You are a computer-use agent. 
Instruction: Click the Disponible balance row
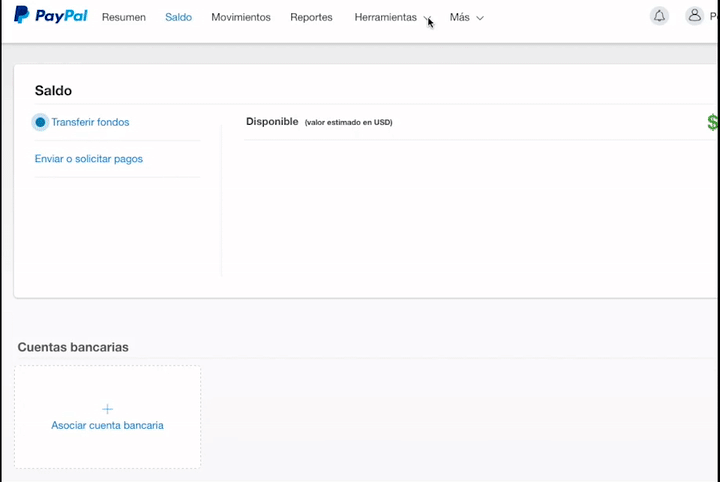pyautogui.click(x=481, y=122)
